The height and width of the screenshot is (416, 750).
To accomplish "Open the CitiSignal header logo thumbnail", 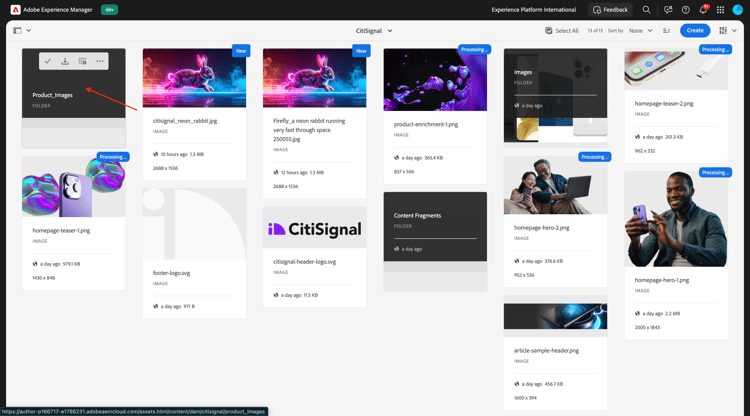I will (x=314, y=230).
